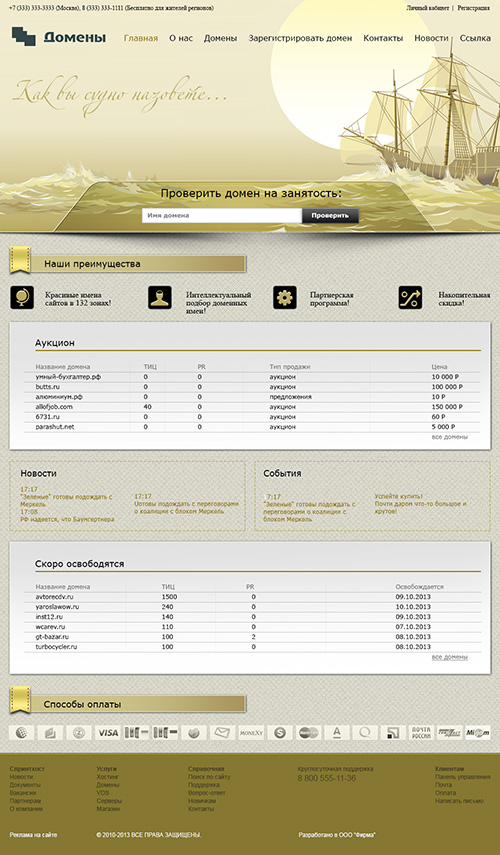Select the wallet payment icon
This screenshot has width=500, height=855.
50,732
